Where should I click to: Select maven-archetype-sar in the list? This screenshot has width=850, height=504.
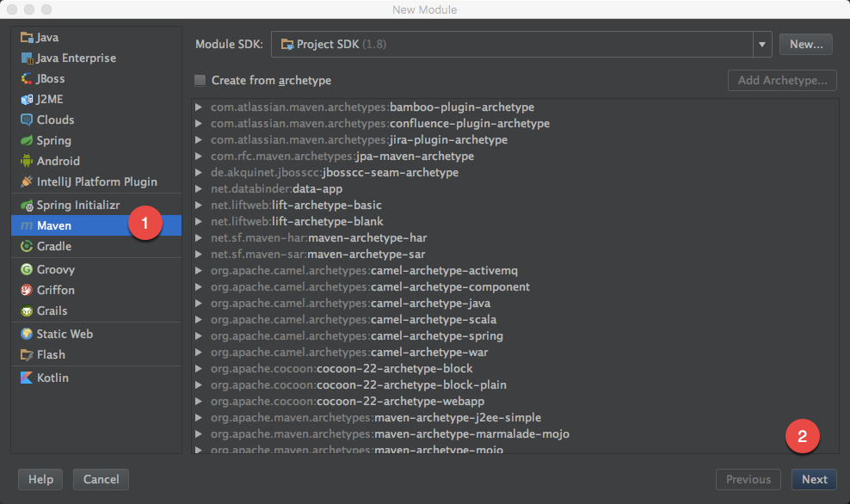[x=318, y=255]
